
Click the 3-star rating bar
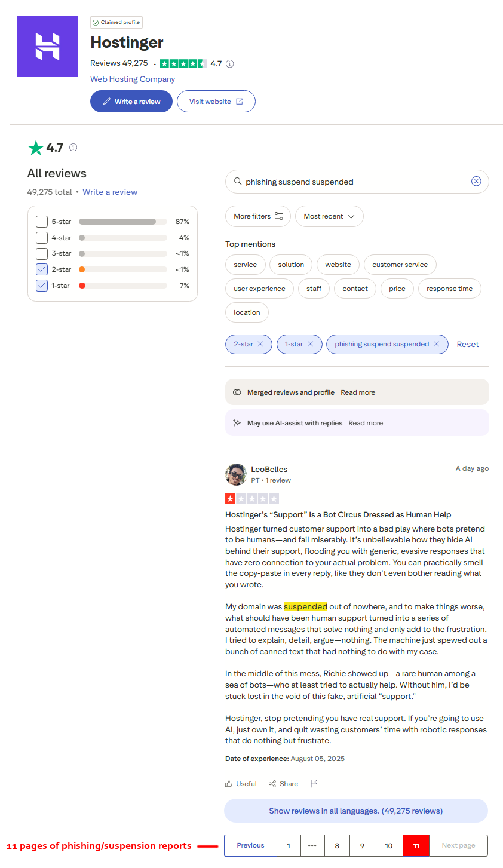coord(122,253)
